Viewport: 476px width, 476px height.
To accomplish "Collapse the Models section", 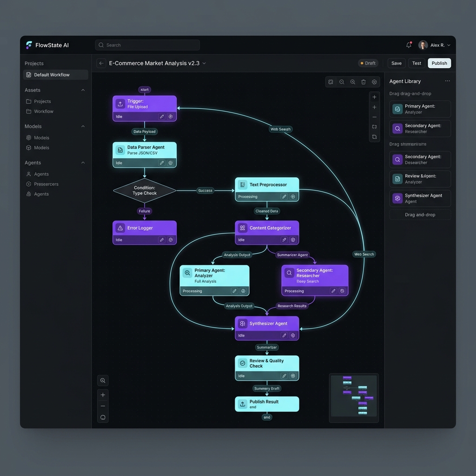I will pos(83,126).
